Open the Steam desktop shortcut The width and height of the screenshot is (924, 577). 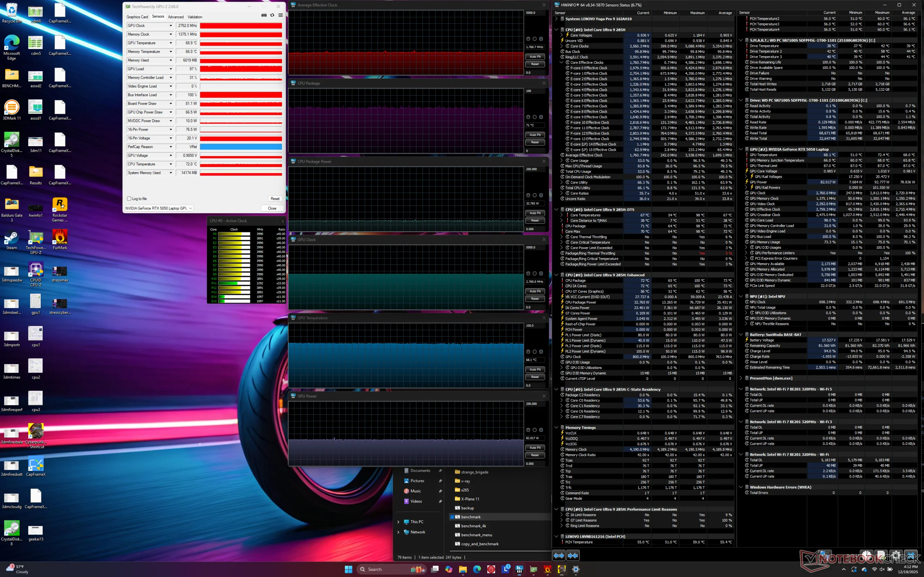tap(12, 238)
